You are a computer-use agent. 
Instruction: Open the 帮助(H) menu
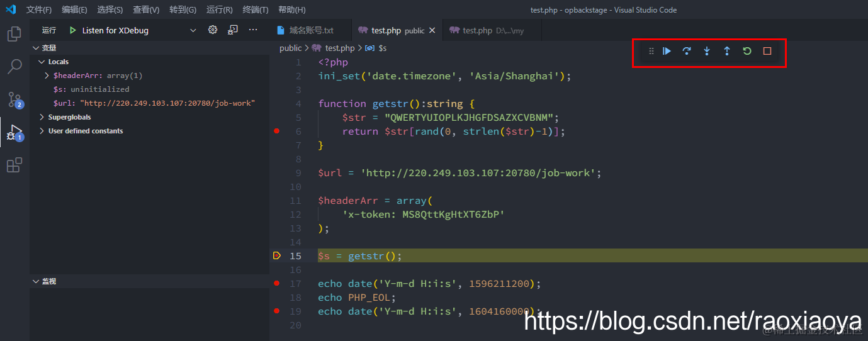click(x=291, y=10)
